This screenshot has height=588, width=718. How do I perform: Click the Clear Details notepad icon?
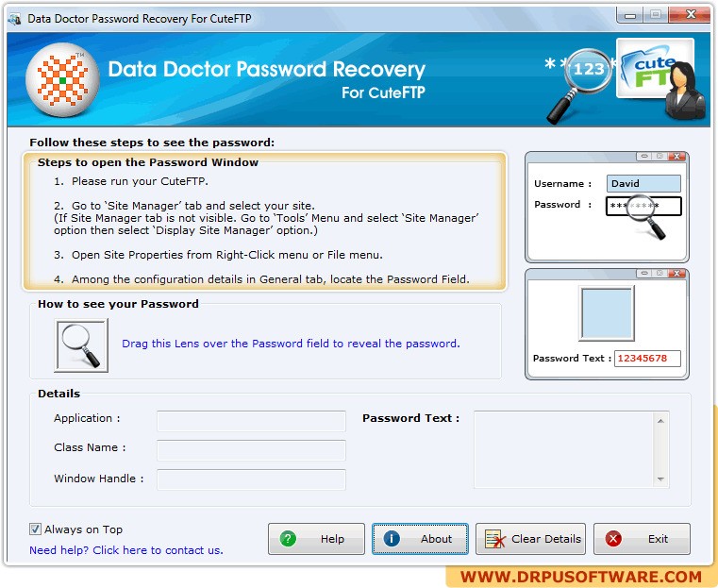pyautogui.click(x=495, y=539)
